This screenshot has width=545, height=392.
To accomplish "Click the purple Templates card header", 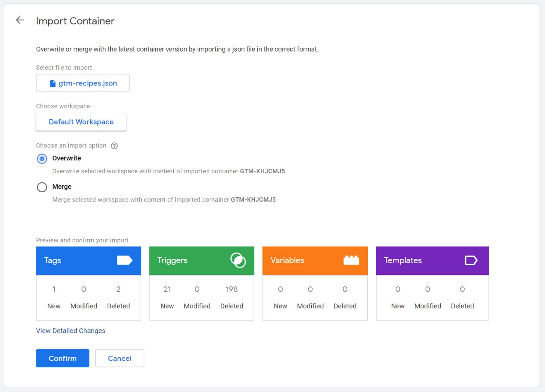I will 420,260.
